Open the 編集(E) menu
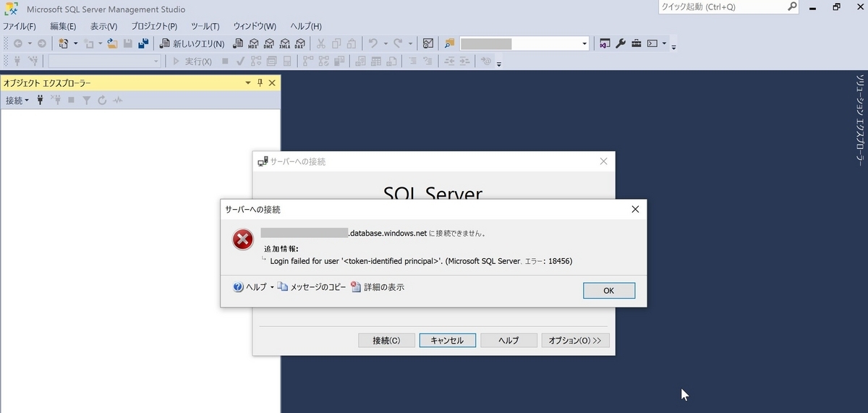This screenshot has width=868, height=413. (x=63, y=26)
